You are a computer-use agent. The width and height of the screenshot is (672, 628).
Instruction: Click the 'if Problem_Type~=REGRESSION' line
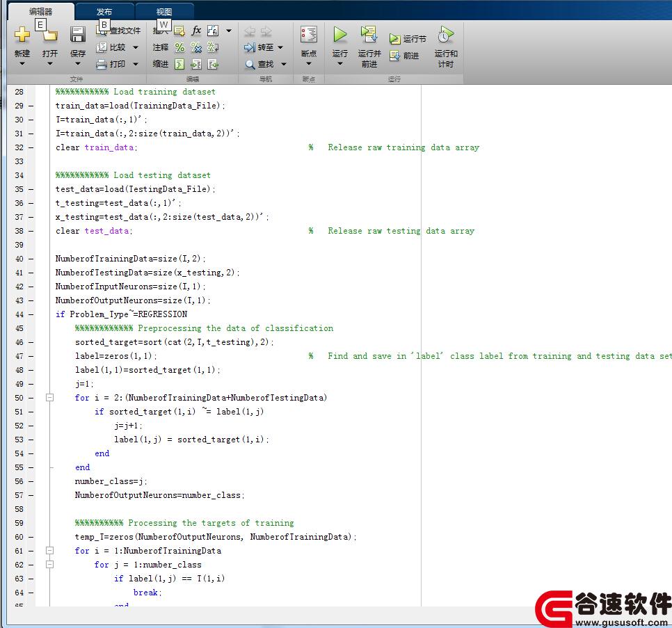point(121,314)
